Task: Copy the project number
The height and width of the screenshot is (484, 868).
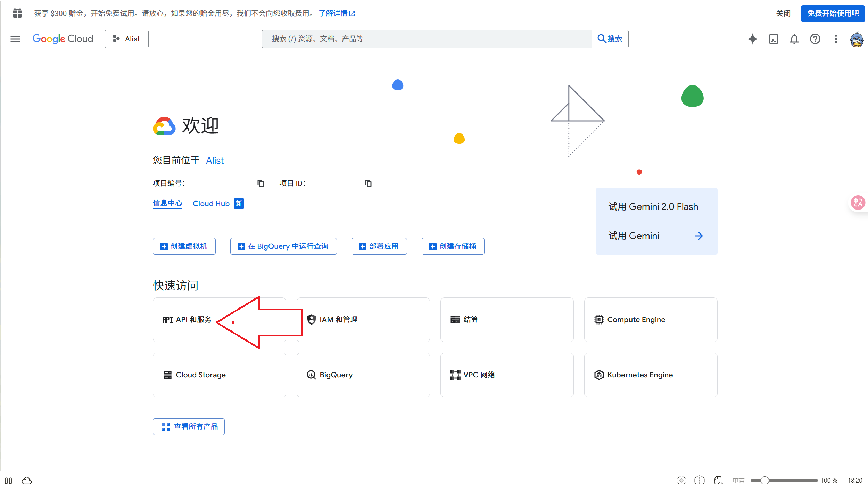Action: [261, 183]
